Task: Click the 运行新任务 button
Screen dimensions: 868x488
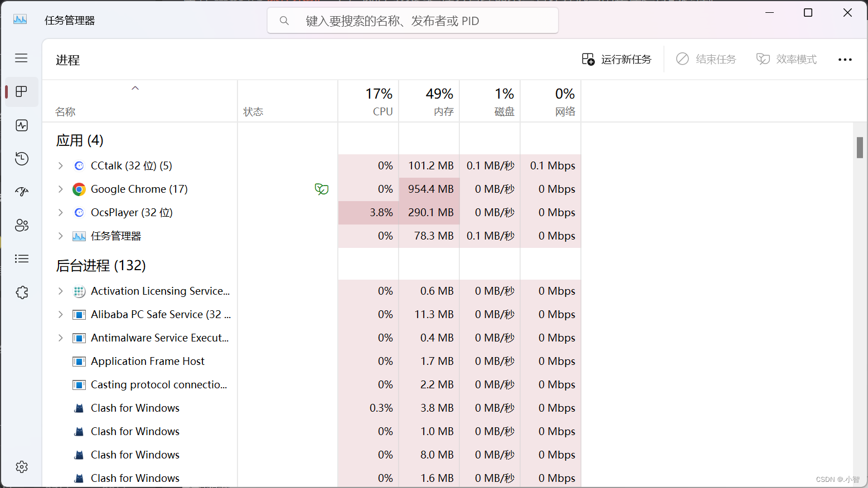Action: [x=617, y=59]
